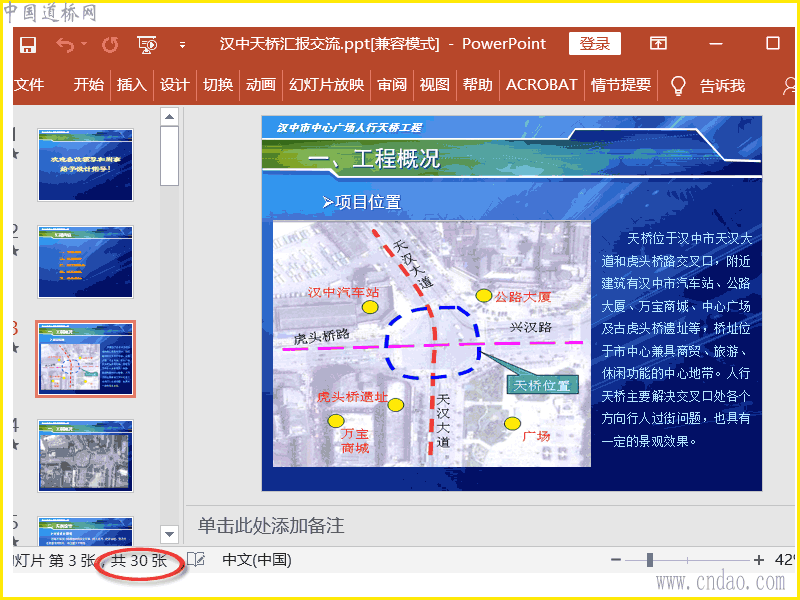Click the spell check book icon in status bar
The height and width of the screenshot is (600, 800).
point(195,560)
